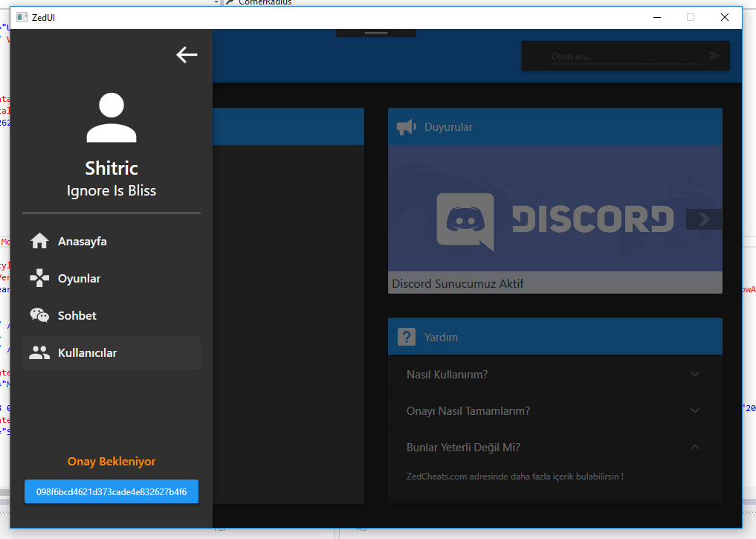Viewport: 756px width, 539px height.
Task: Click the Anasayfa home icon
Action: coord(39,241)
